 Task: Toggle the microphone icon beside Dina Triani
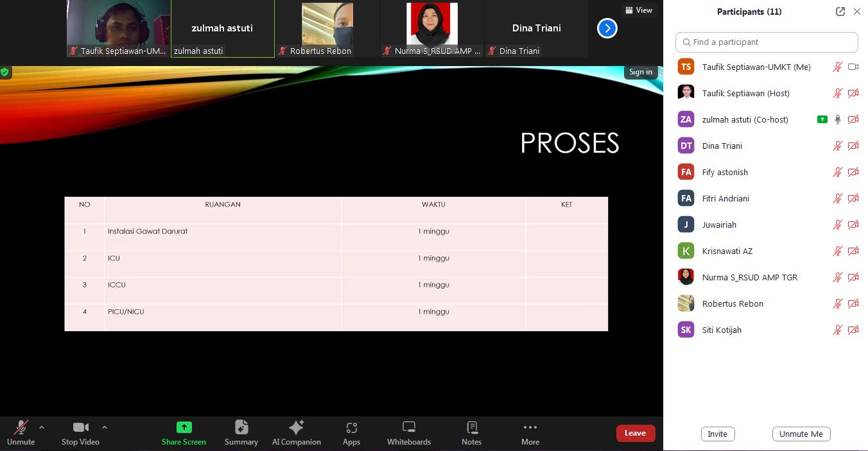click(x=837, y=146)
